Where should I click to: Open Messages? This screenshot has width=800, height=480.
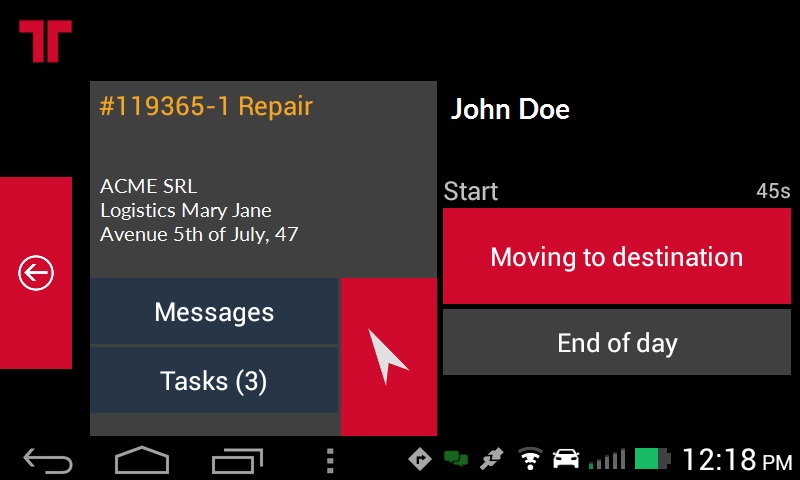click(x=214, y=311)
